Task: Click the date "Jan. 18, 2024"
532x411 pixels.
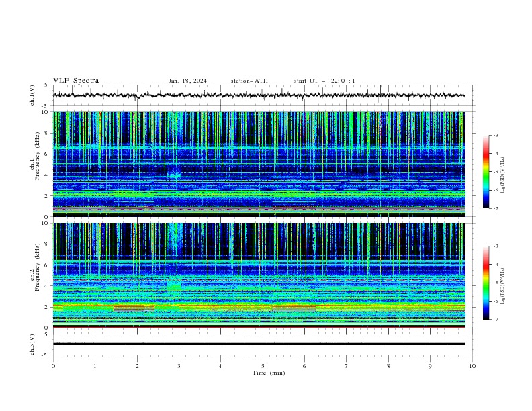Action: point(187,81)
